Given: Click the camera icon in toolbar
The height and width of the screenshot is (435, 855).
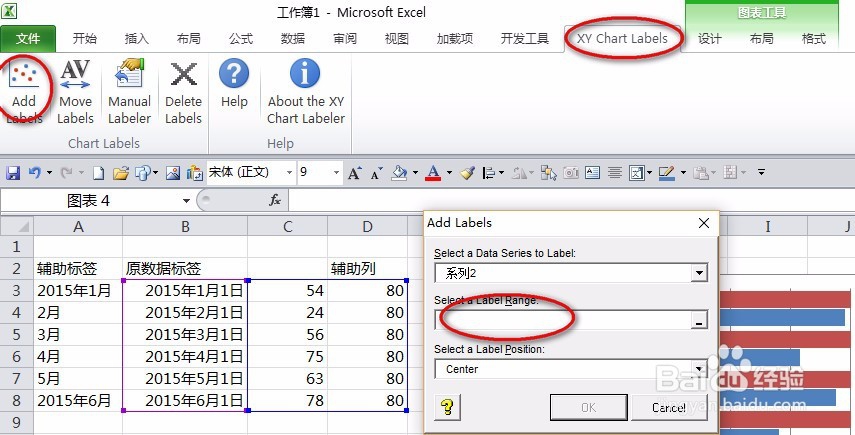Looking at the screenshot, I should [571, 173].
